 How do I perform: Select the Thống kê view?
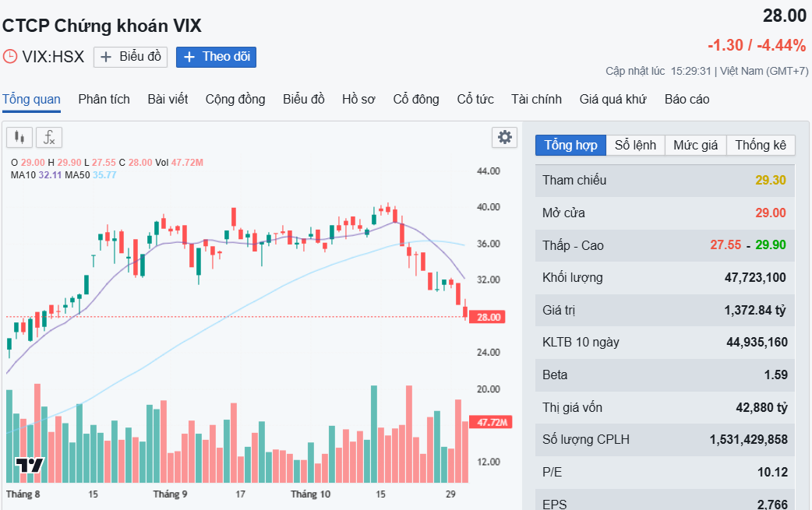pos(761,145)
